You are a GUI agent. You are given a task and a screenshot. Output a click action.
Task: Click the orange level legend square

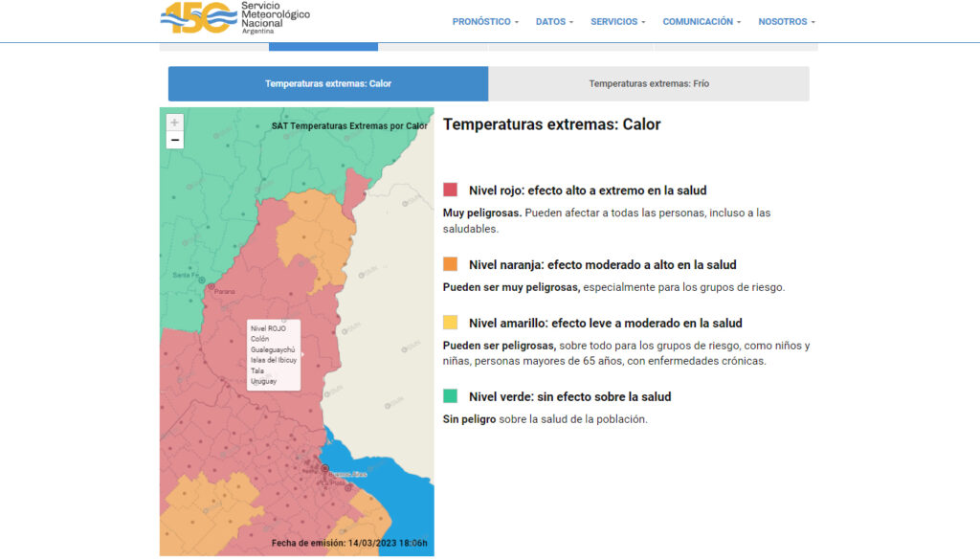click(x=451, y=264)
